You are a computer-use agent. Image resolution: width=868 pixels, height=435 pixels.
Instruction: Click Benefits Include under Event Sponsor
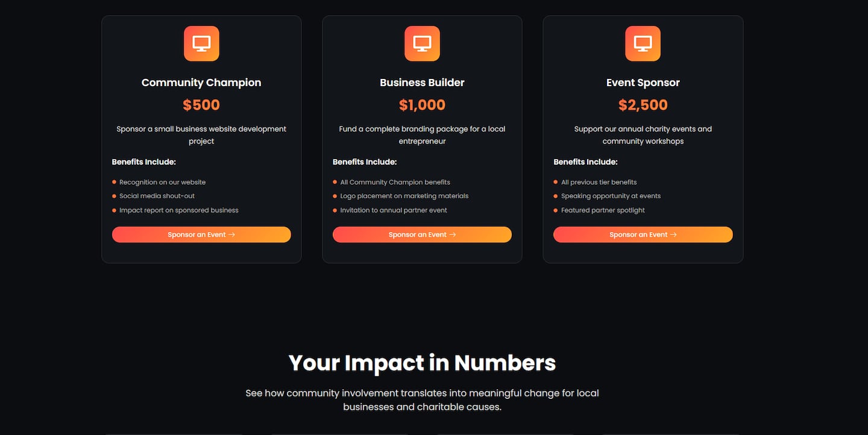coord(584,161)
